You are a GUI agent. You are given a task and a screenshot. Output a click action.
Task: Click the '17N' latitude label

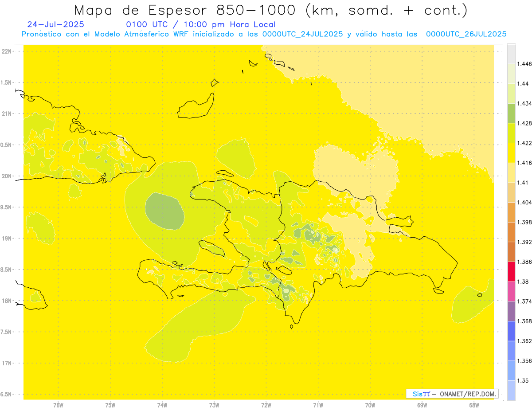pyautogui.click(x=7, y=363)
